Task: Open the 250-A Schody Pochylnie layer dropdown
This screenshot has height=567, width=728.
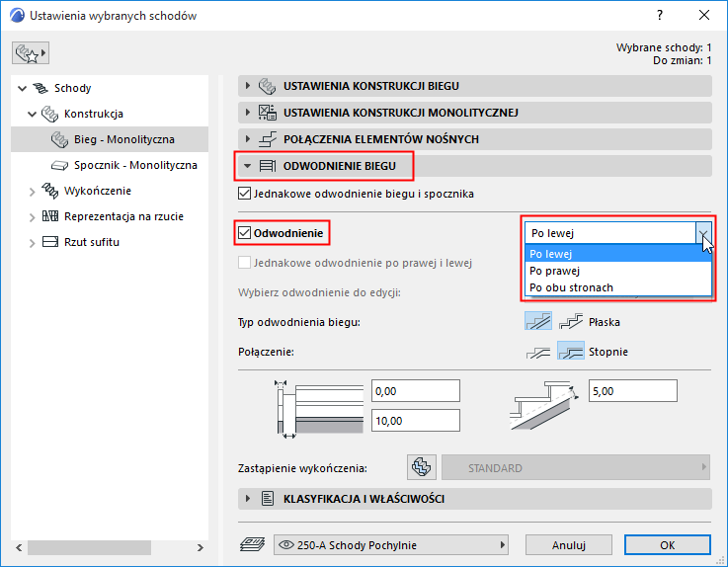Action: 391,544
